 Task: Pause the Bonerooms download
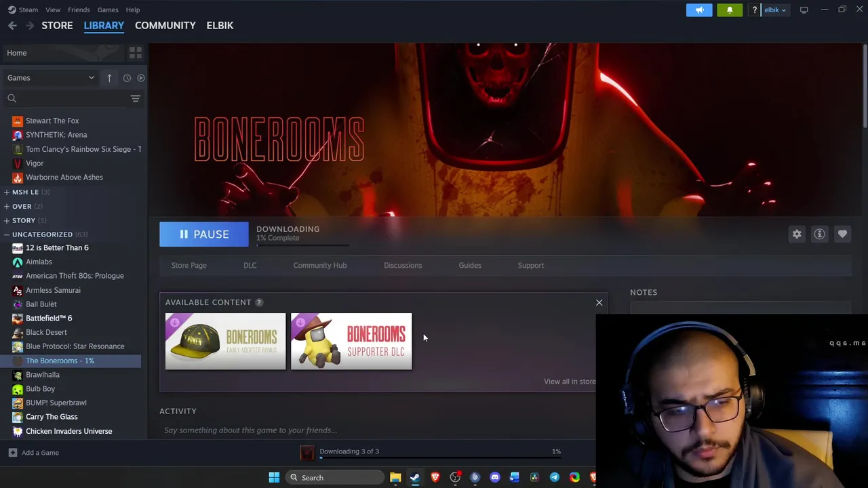coord(204,235)
